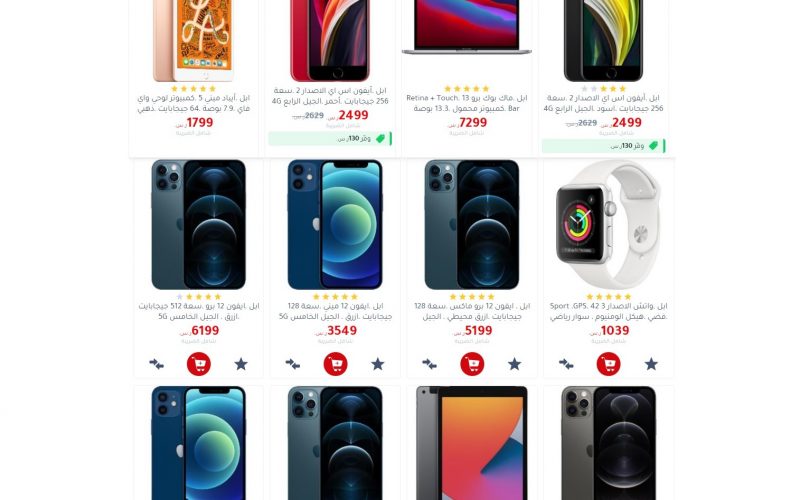Compare the iPhone 12 Pro 512GB arrows icon
Screen dimensions: 800x500
pos(156,364)
